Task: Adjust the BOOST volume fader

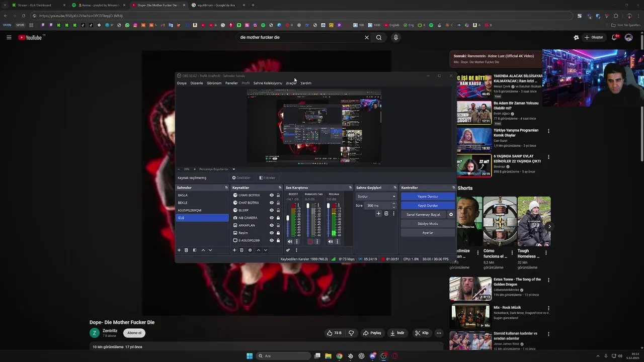Action: click(x=288, y=218)
